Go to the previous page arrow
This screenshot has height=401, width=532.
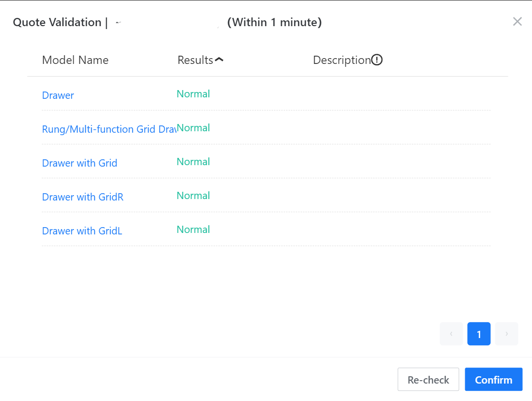tap(451, 334)
